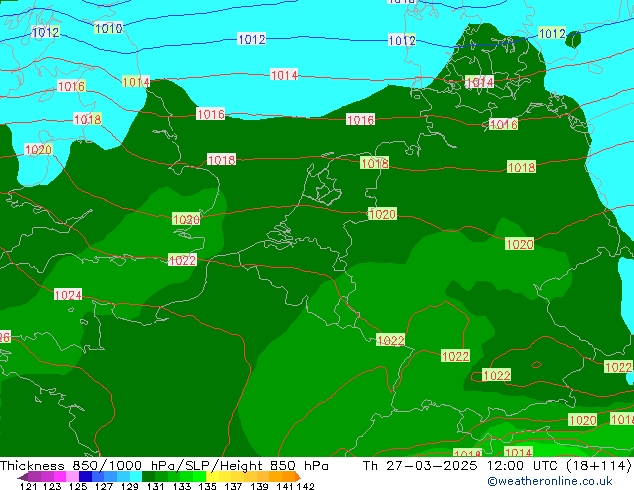Click the legend value 121

(x=28, y=486)
